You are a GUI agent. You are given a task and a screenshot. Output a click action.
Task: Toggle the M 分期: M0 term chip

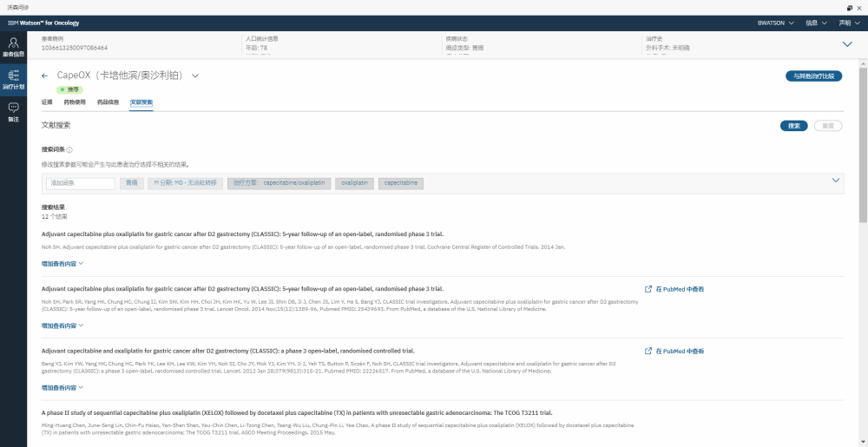(x=185, y=183)
